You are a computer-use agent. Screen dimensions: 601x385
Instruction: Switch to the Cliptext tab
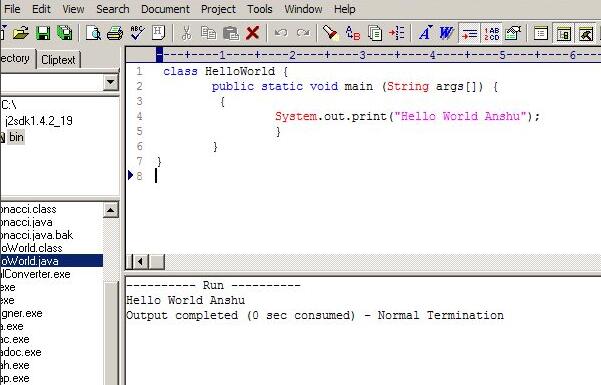click(58, 59)
